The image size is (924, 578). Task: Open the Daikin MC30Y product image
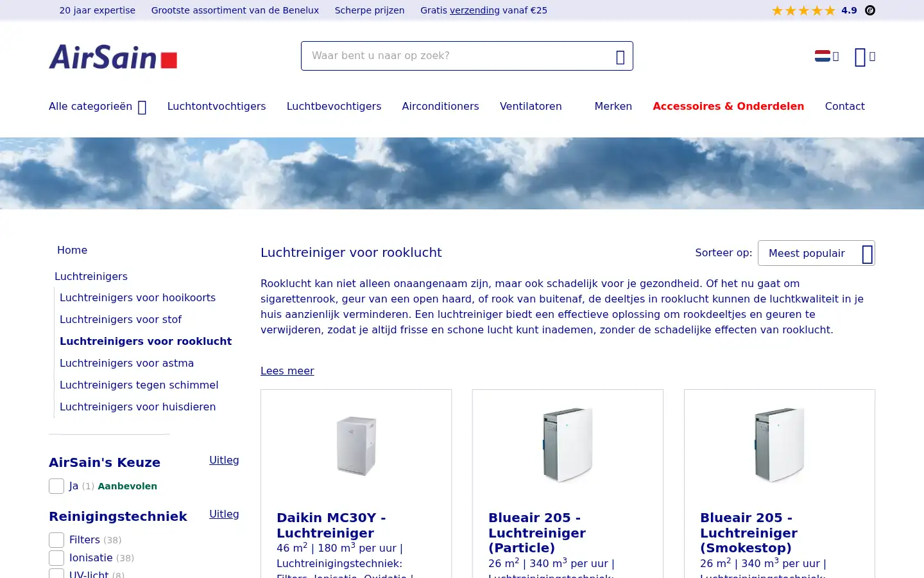pyautogui.click(x=356, y=446)
